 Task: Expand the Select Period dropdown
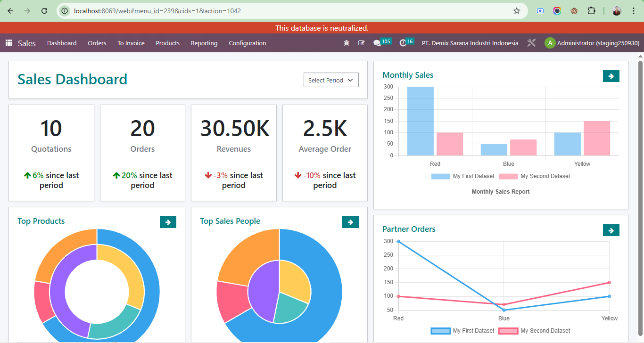331,80
